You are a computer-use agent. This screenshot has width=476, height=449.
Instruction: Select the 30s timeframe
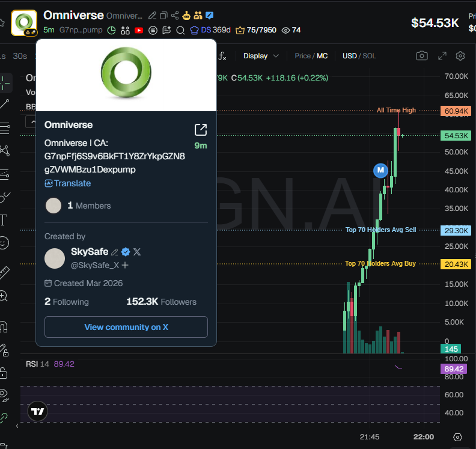coord(20,56)
